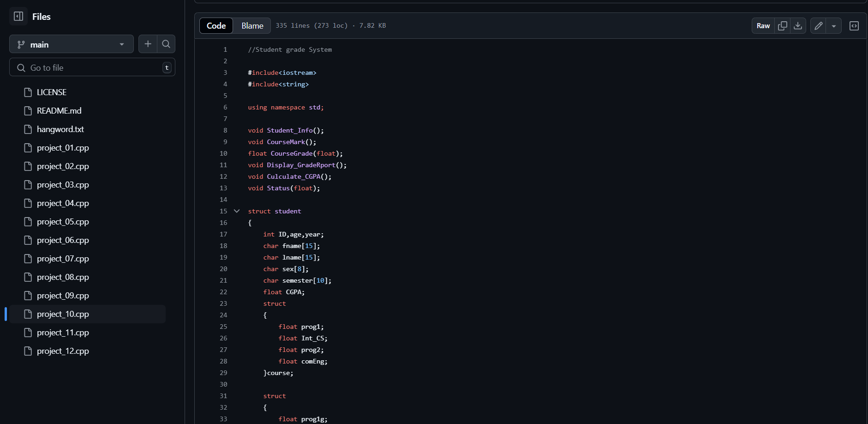Click the 'using namespace std;' line
Viewport: 868px width, 424px height.
(x=286, y=107)
